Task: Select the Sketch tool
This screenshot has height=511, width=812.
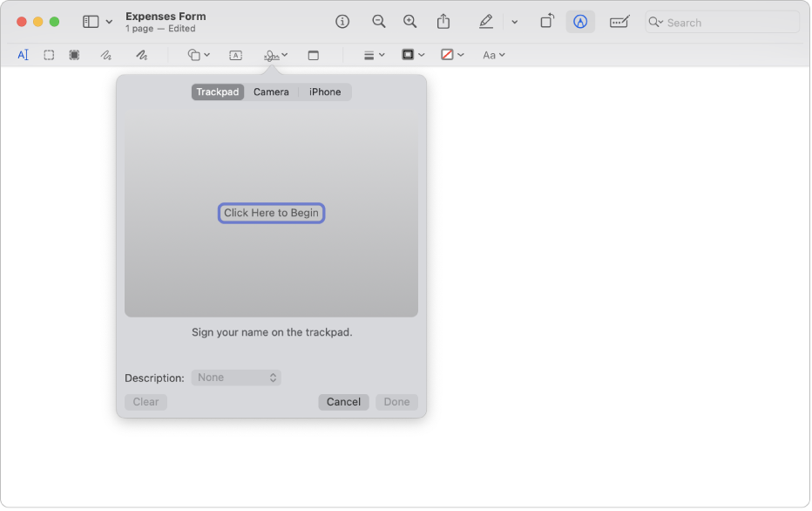Action: [x=105, y=55]
